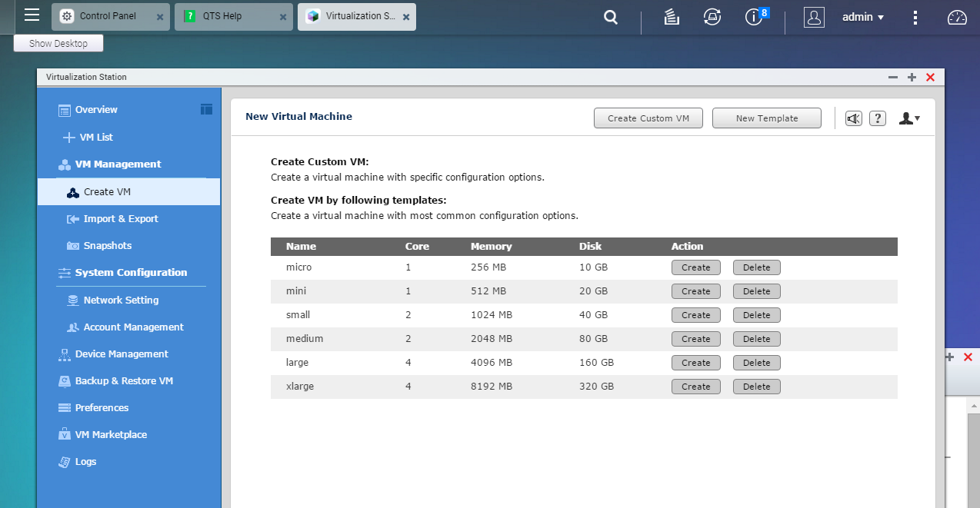Open the three-dot more options menu

[915, 17]
